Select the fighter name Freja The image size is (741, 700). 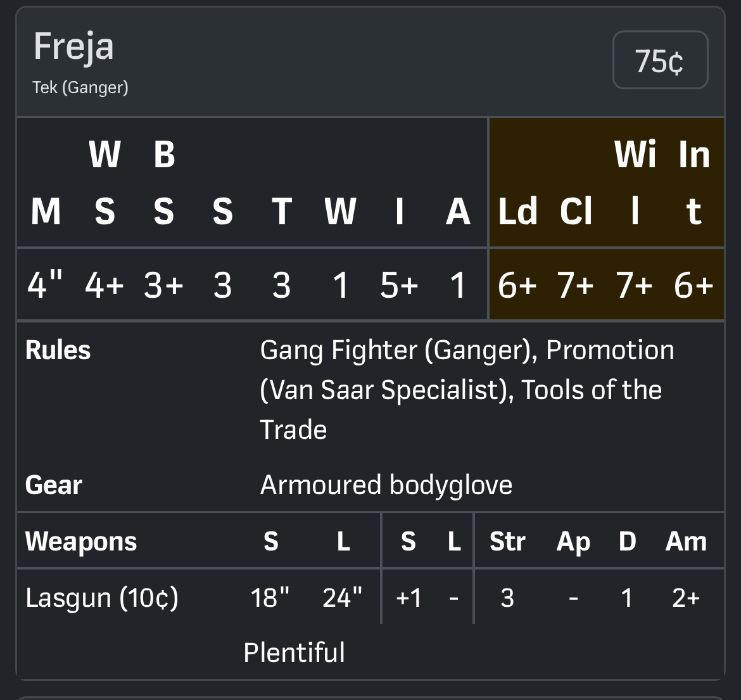[x=73, y=47]
